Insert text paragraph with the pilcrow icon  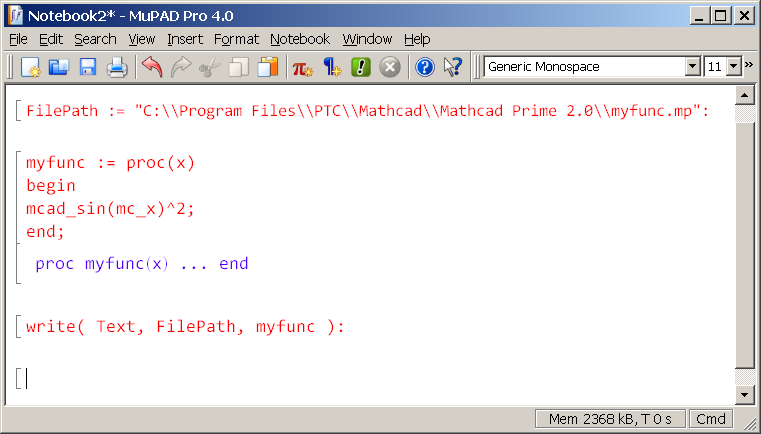tap(332, 67)
